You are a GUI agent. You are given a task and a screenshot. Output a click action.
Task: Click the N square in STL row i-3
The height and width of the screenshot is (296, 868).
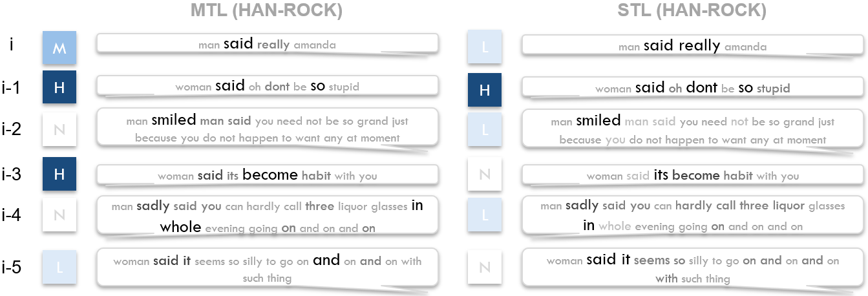tap(485, 174)
